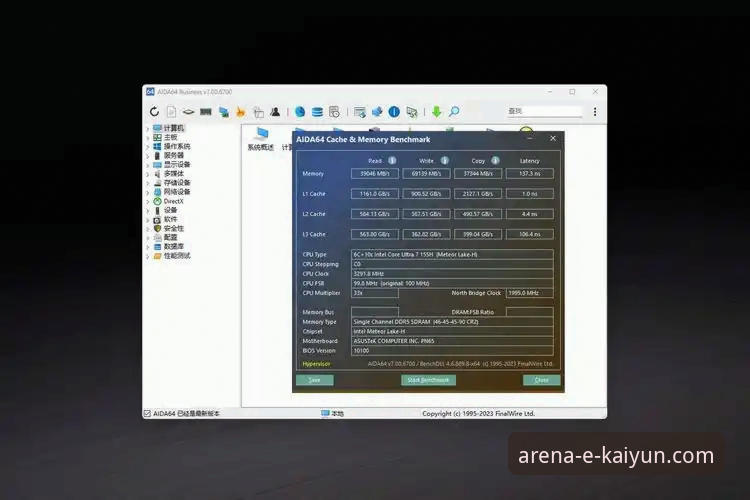The image size is (750, 500).
Task: Click the green download arrow icon
Action: (436, 112)
